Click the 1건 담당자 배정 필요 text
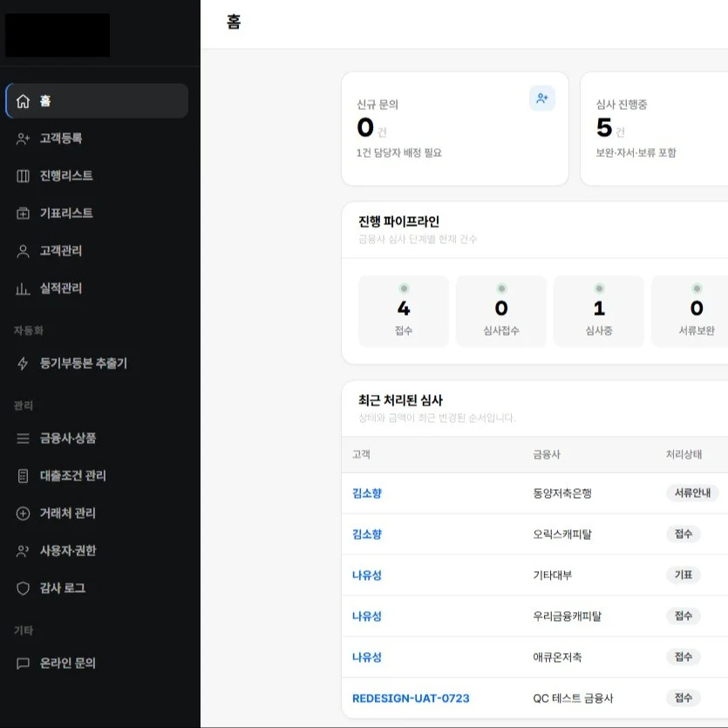 pyautogui.click(x=398, y=153)
